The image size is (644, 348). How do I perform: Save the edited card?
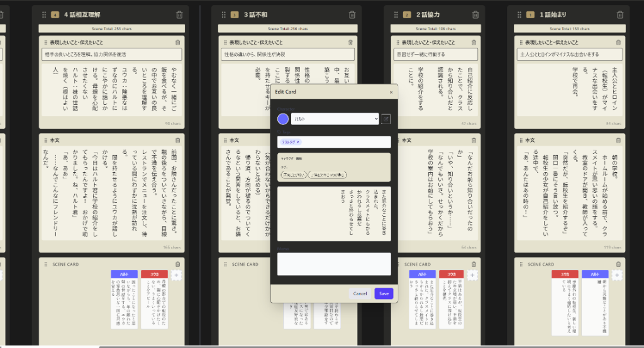(x=384, y=293)
